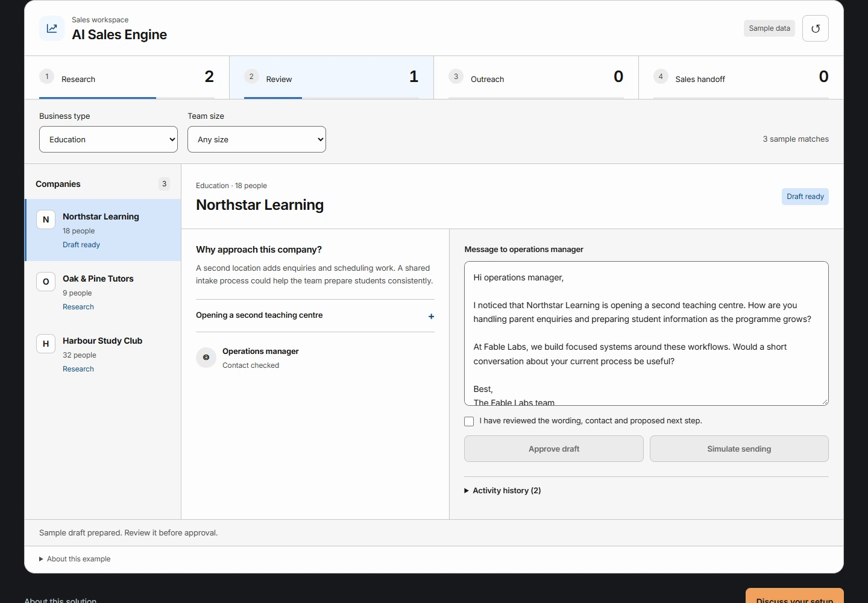Select Oak & Pine Tutors in company list

[x=103, y=292]
